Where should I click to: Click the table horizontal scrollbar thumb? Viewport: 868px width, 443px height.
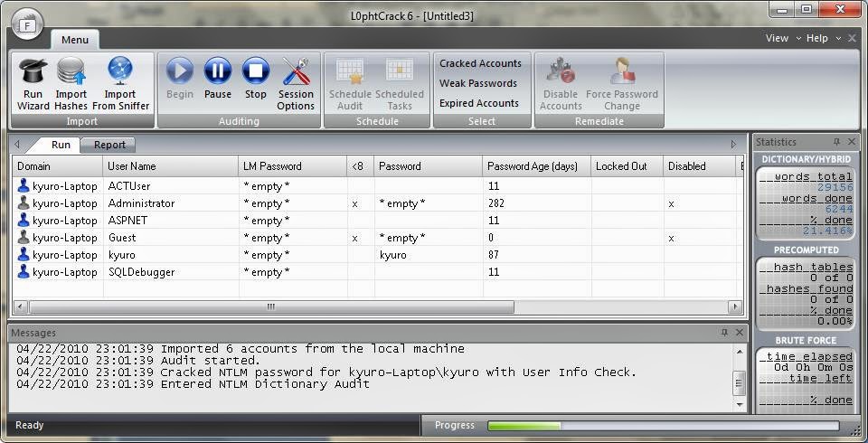271,306
